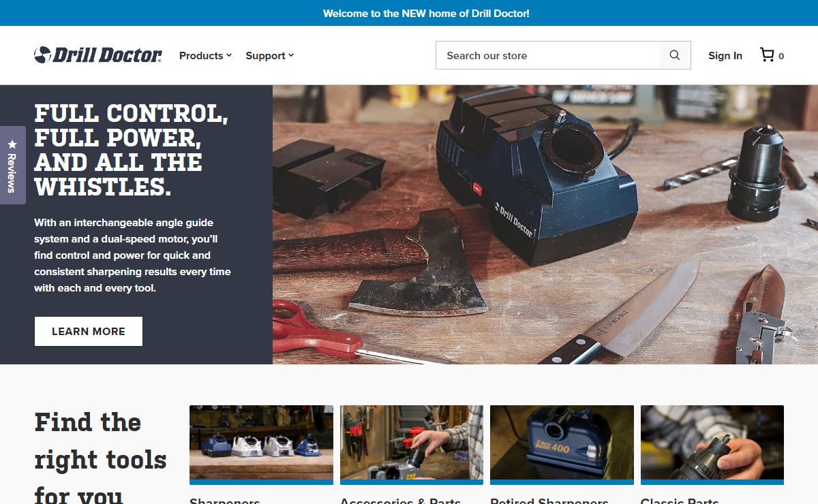Click the welcome announcement banner text

pos(426,13)
